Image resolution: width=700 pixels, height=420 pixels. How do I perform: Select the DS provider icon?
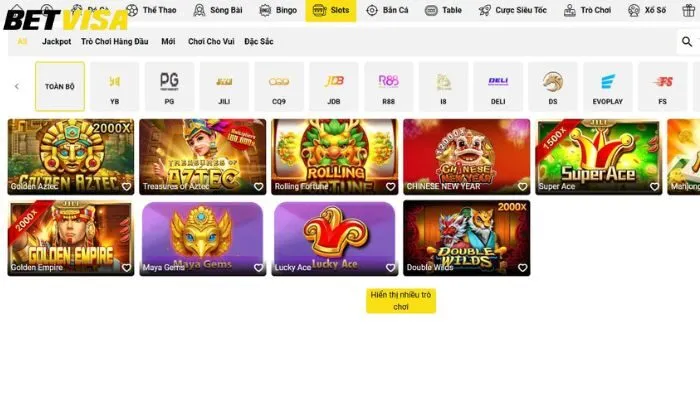point(553,82)
